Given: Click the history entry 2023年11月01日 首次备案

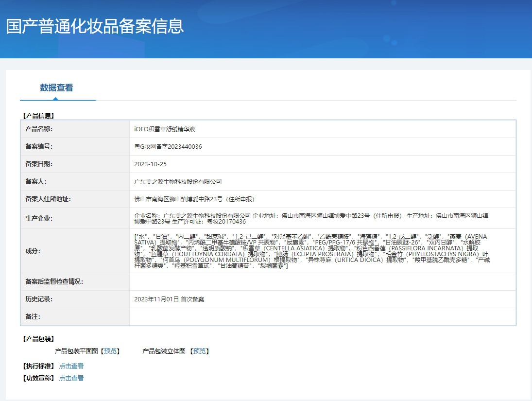Looking at the screenshot, I should (x=169, y=299).
